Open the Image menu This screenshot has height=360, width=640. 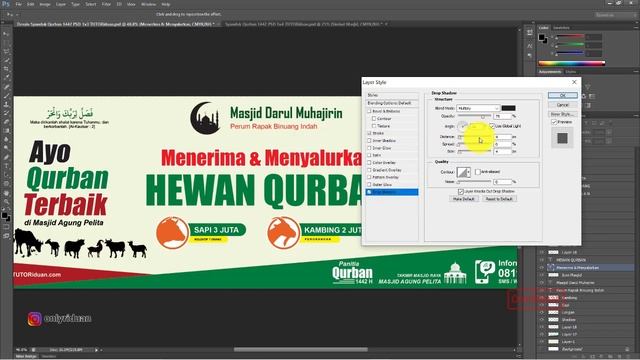44,4
